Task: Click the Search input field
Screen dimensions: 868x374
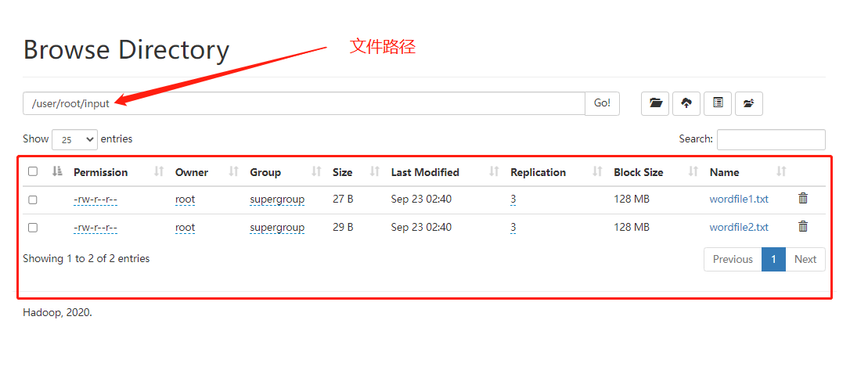Action: pyautogui.click(x=770, y=139)
